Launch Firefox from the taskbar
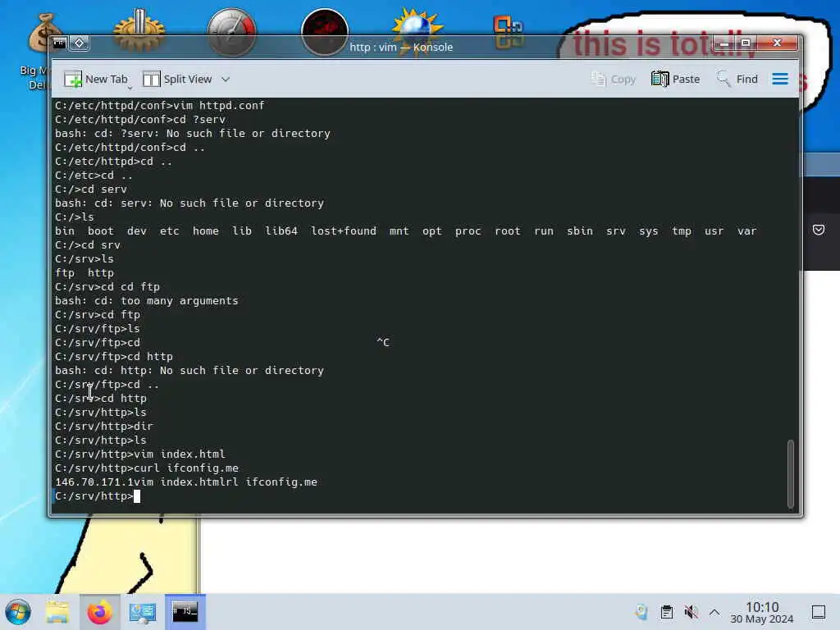The image size is (840, 630). (99, 612)
